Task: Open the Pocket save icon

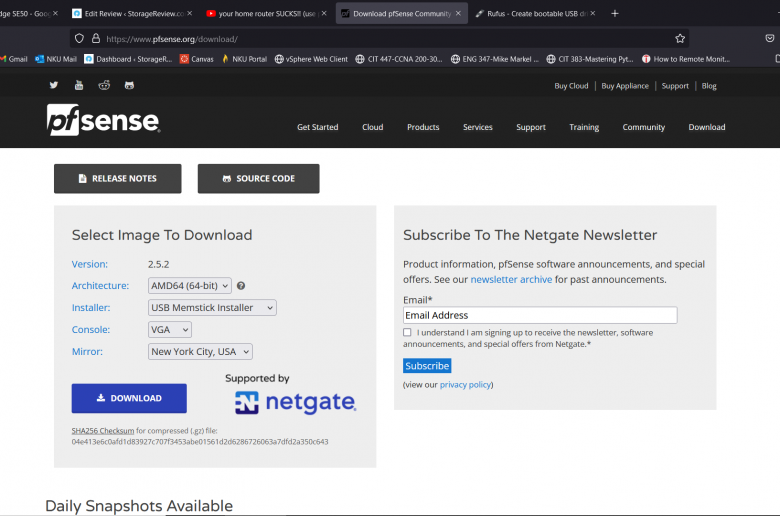Action: (x=770, y=39)
